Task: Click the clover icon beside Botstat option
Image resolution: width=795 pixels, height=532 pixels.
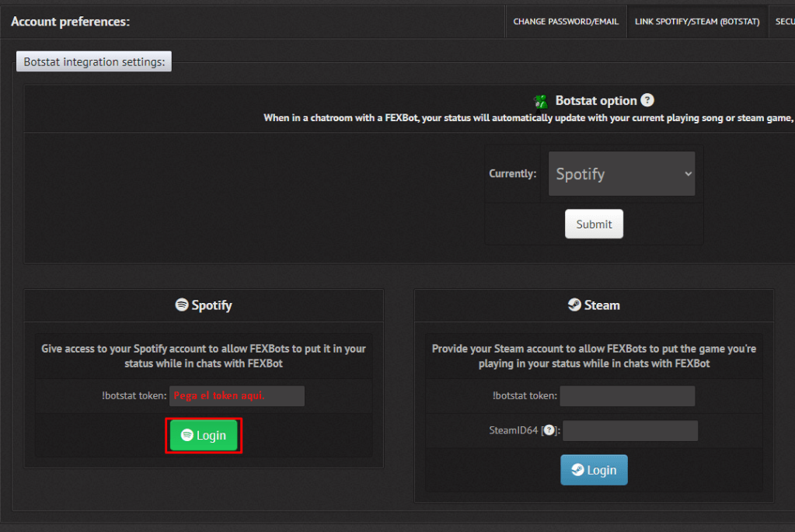Action: click(x=541, y=101)
